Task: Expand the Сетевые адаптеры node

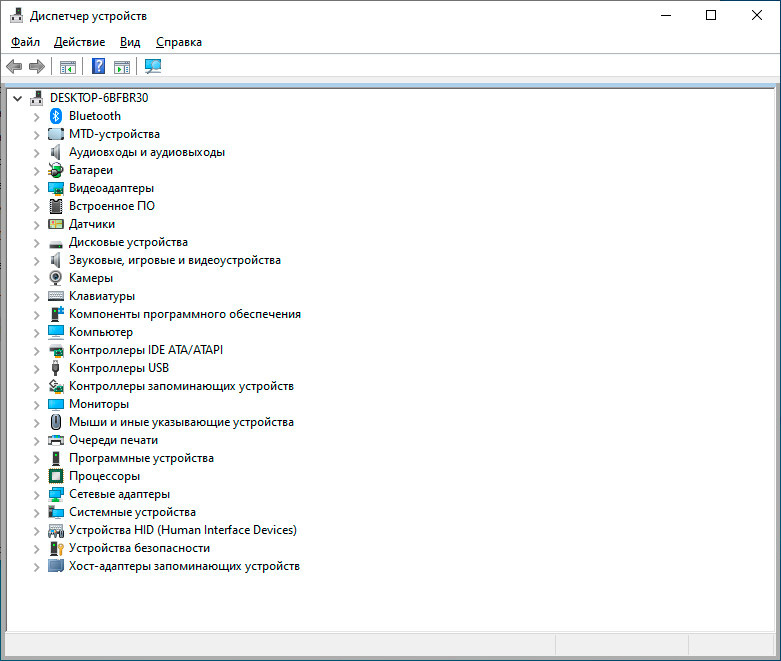Action: tap(37, 494)
